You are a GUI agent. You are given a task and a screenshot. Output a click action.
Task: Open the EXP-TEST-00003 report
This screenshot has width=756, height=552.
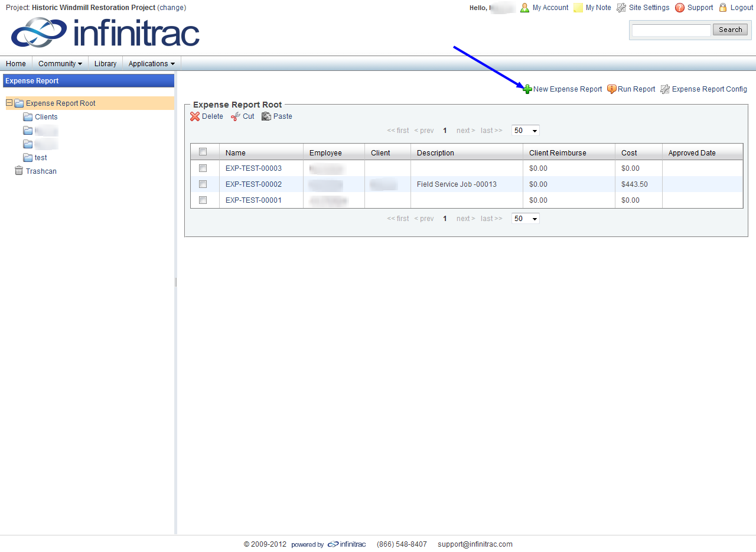tap(254, 168)
